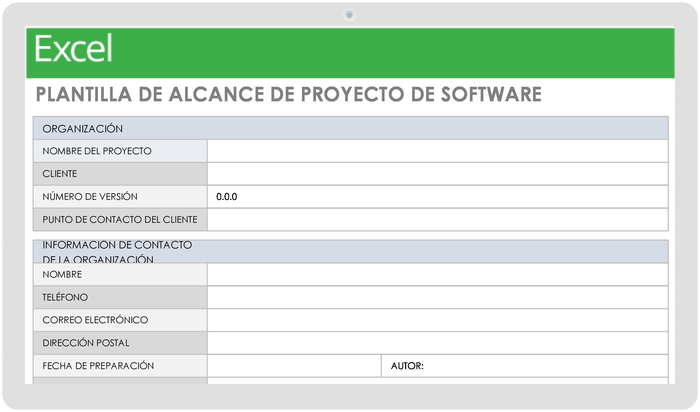Click the empty NOMBRE DEL PROYECTO value cell

click(x=437, y=151)
